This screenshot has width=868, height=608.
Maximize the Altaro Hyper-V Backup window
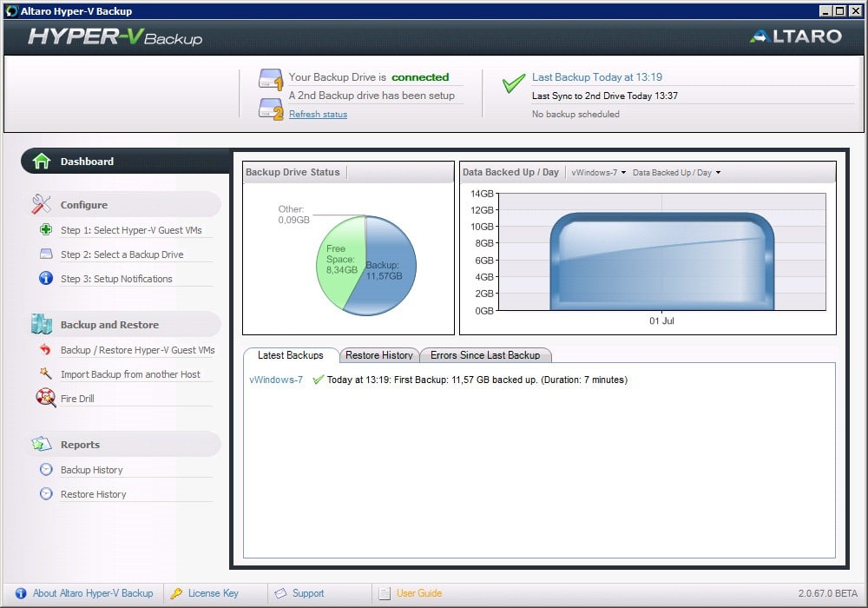839,11
